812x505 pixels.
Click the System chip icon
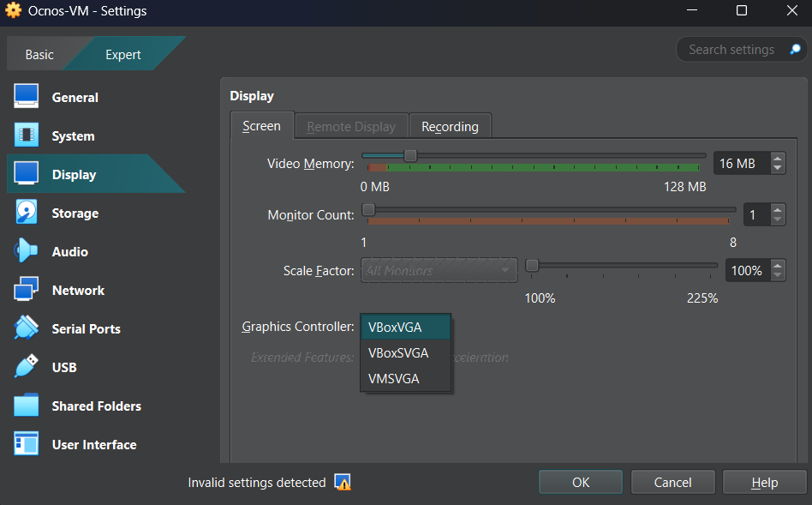[x=27, y=135]
